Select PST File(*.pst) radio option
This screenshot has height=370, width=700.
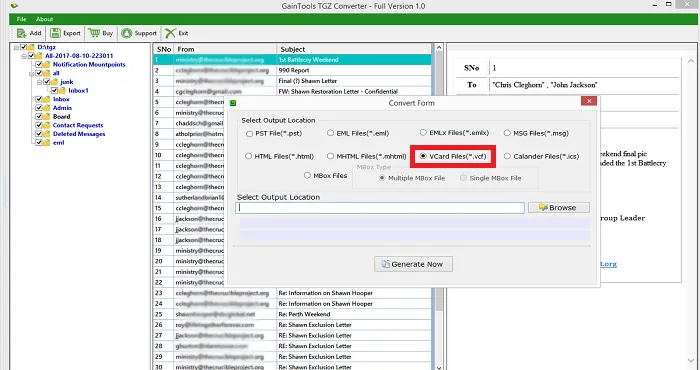tap(249, 133)
